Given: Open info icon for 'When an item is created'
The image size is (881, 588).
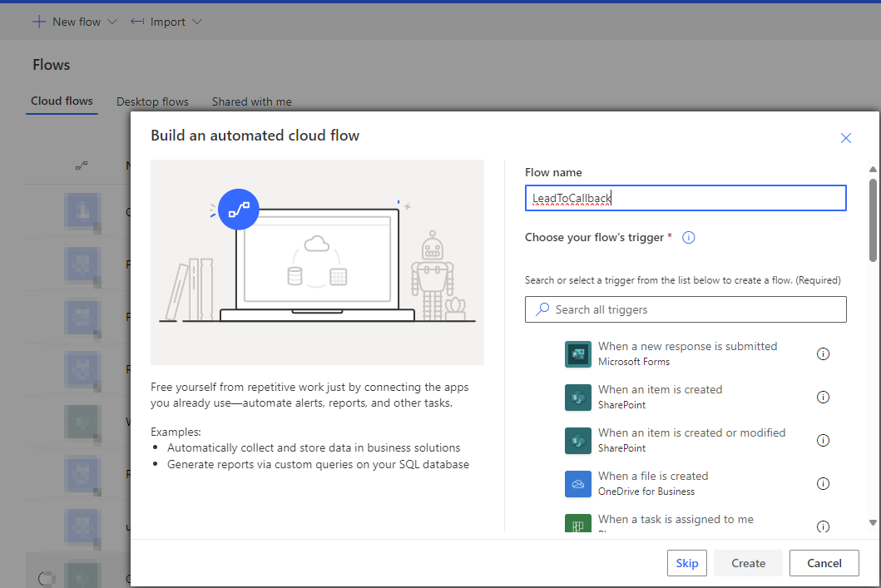Looking at the screenshot, I should pyautogui.click(x=823, y=397).
